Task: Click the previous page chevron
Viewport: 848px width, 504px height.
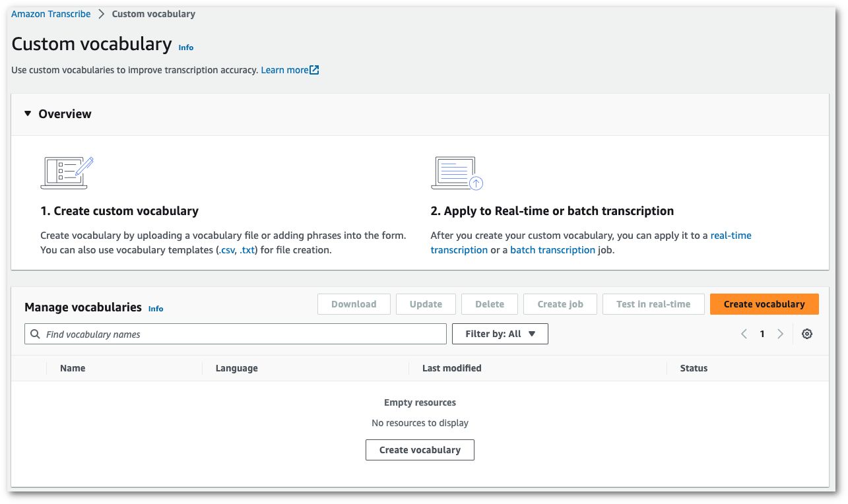Action: click(744, 334)
